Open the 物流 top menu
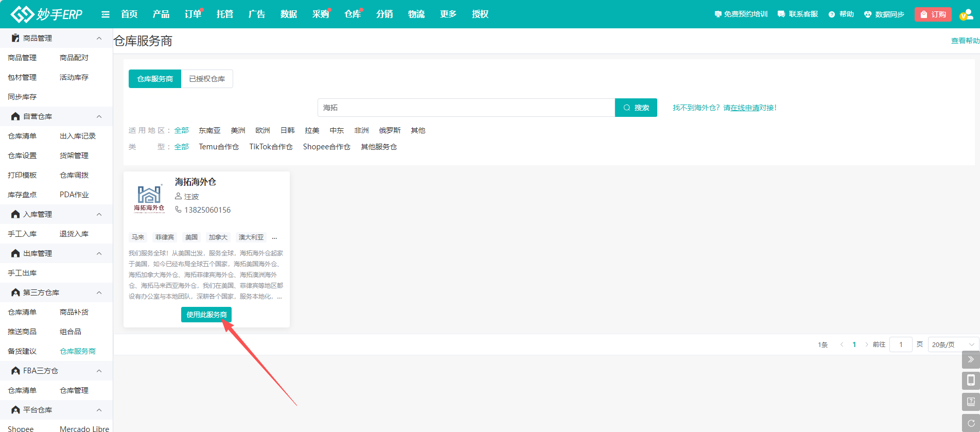The width and height of the screenshot is (980, 432). pyautogui.click(x=416, y=14)
